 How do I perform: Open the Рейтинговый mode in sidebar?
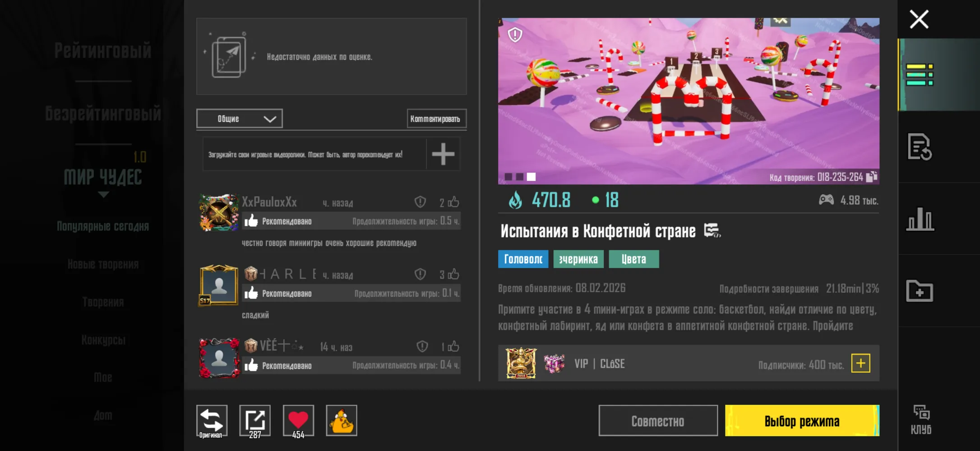point(103,51)
